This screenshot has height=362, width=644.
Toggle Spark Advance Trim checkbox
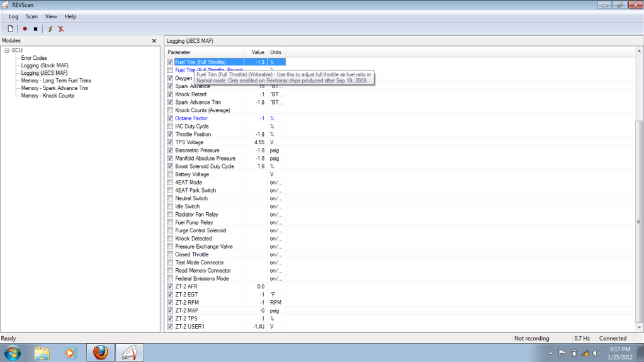(170, 103)
